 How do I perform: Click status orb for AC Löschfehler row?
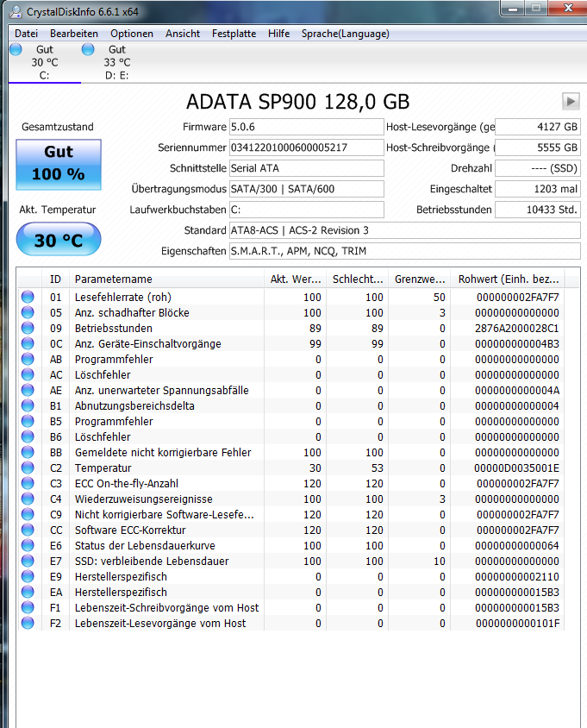pyautogui.click(x=28, y=374)
